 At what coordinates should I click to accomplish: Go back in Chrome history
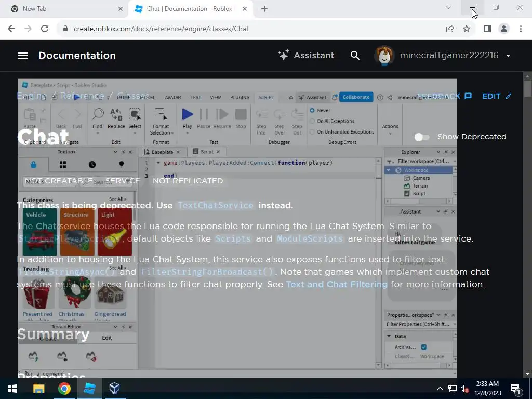11,29
